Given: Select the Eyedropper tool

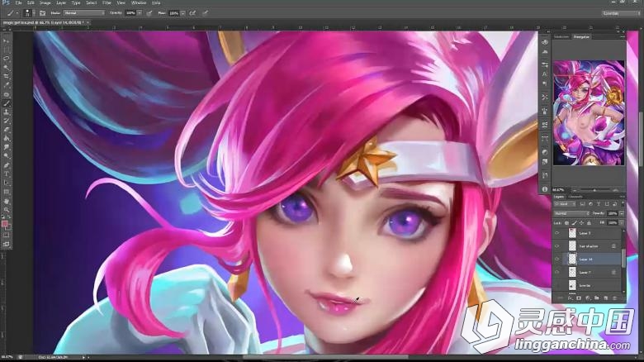Looking at the screenshot, I should [6, 86].
